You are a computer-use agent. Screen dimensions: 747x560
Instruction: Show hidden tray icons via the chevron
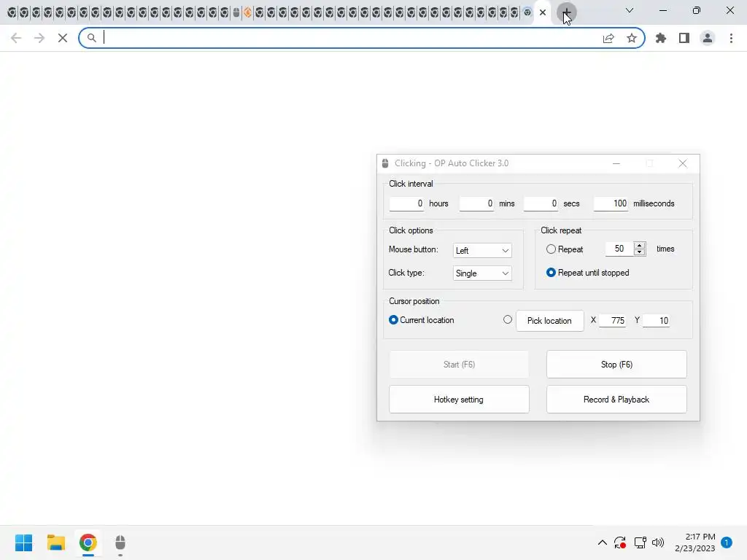pos(602,542)
